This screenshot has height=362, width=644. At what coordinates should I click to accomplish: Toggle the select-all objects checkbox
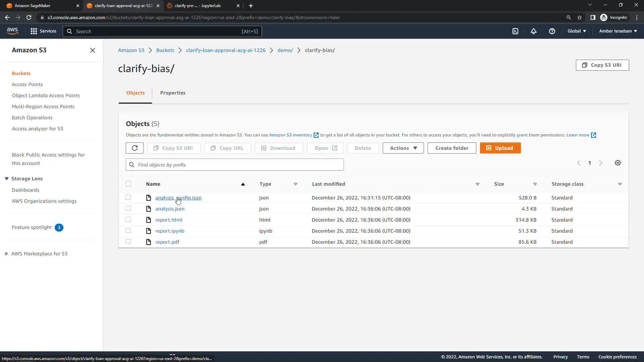coord(128,184)
